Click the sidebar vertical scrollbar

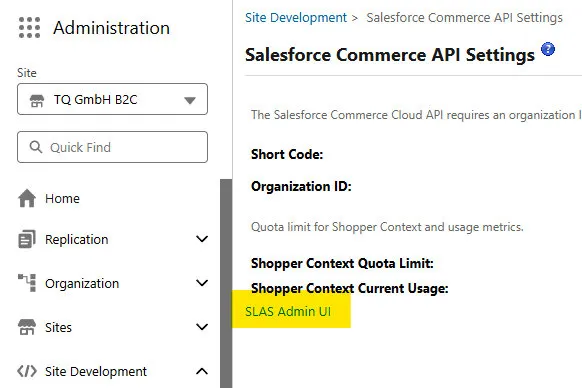226,283
